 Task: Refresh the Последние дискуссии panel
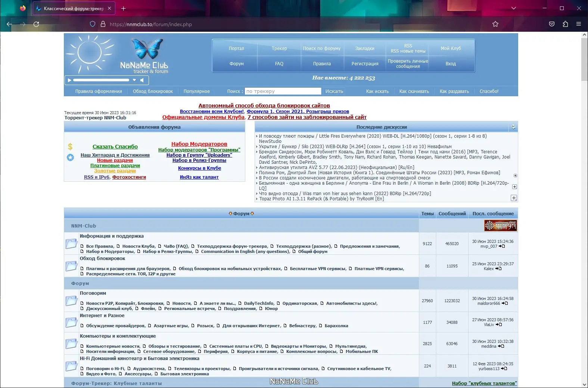513,127
